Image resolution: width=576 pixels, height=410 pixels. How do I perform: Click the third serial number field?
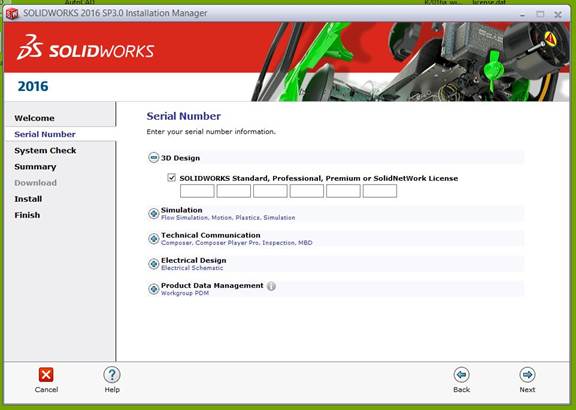click(x=270, y=191)
